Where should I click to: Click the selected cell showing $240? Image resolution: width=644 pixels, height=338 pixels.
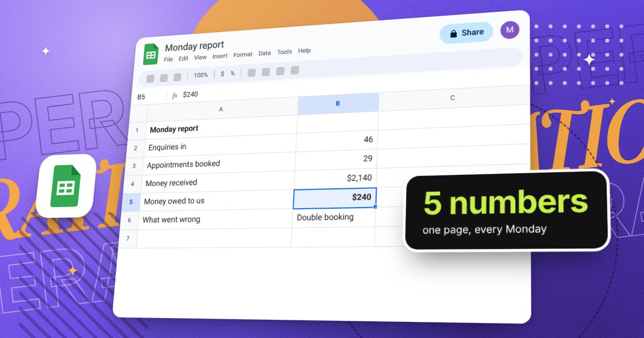(335, 198)
